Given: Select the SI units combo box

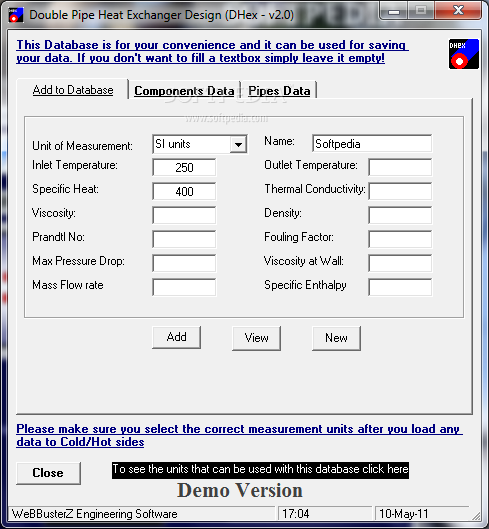Looking at the screenshot, I should (200, 144).
